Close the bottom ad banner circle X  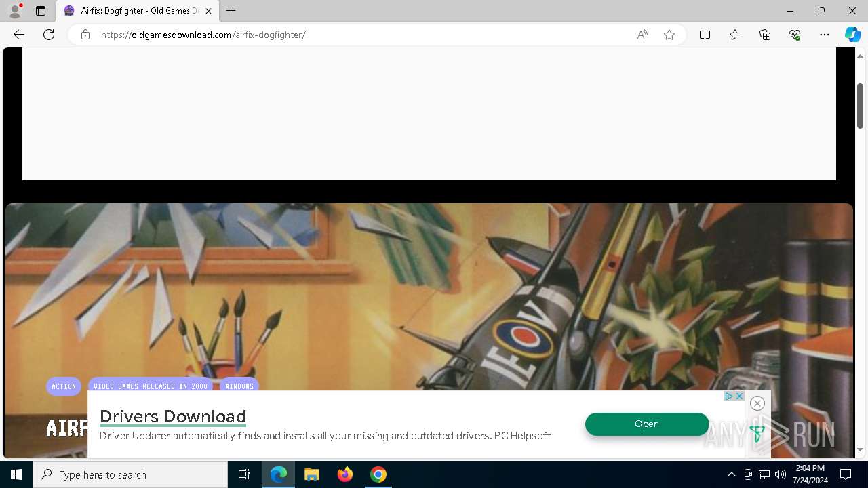[x=757, y=403]
